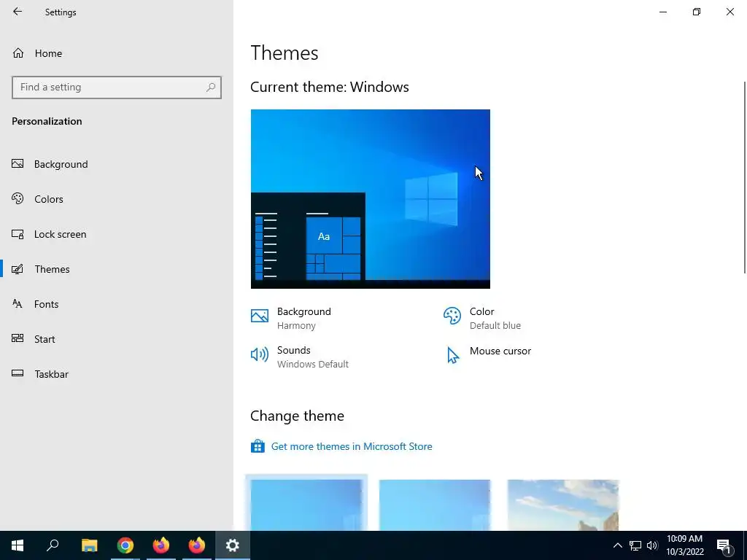Click the Sounds speaker icon
The height and width of the screenshot is (560, 747).
coord(260,354)
